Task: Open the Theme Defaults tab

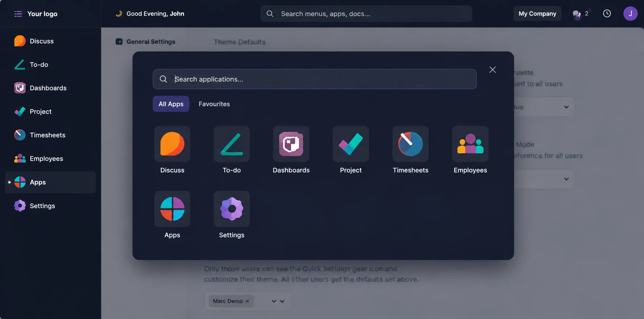Action: coord(239,42)
